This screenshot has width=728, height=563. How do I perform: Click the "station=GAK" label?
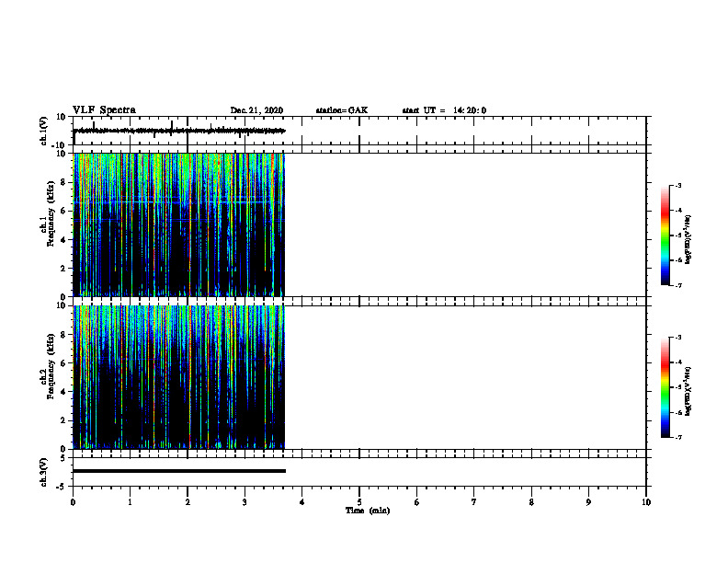(342, 110)
